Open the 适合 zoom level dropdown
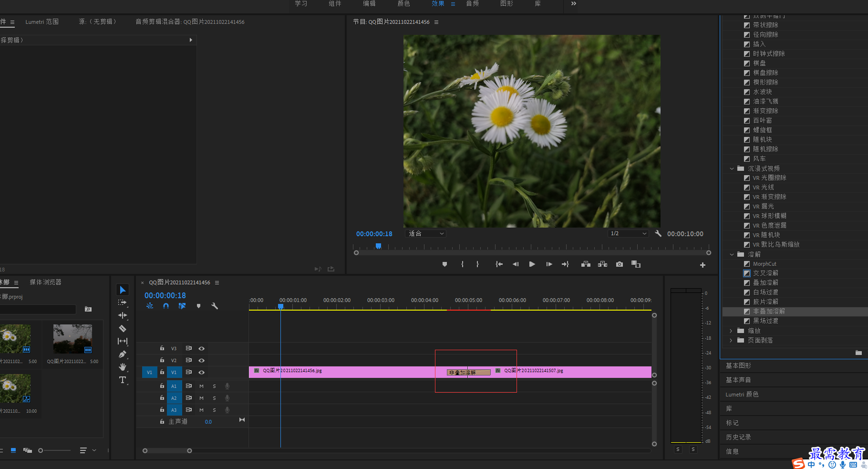 426,234
